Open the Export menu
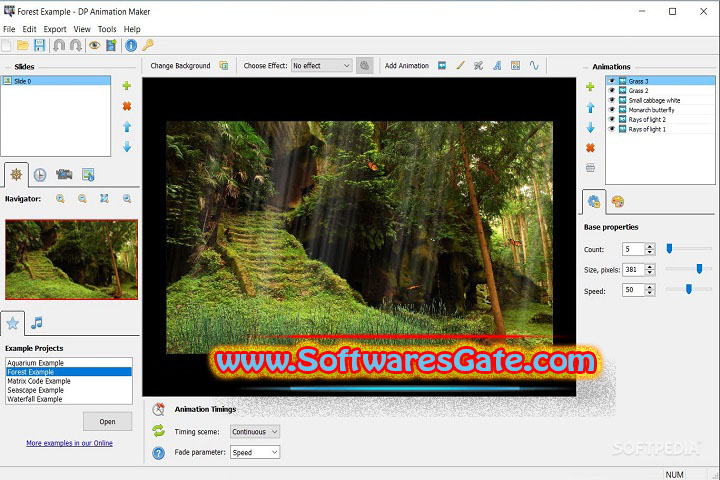 (55, 29)
